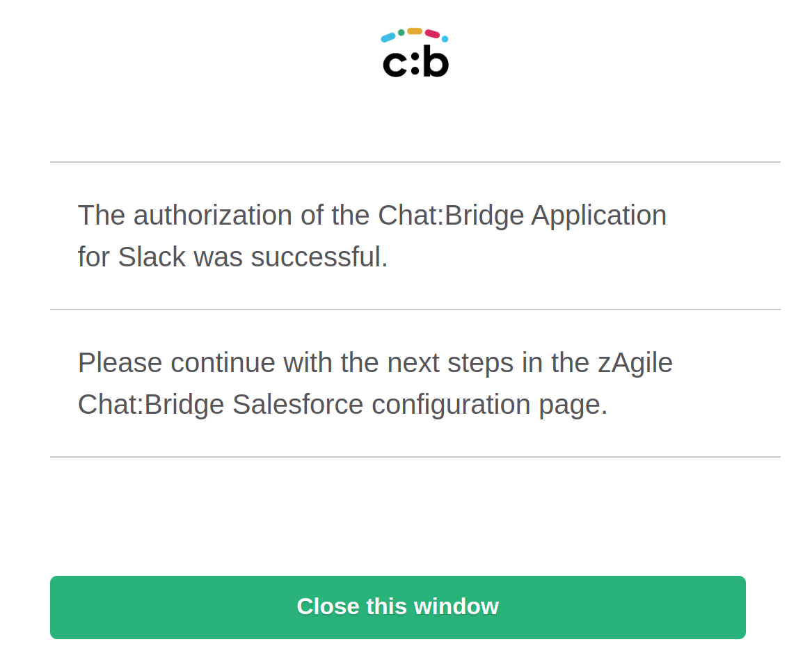Screen dimensions: 812x667
Task: Click the word "zAgile" in the message
Action: pyautogui.click(x=635, y=362)
